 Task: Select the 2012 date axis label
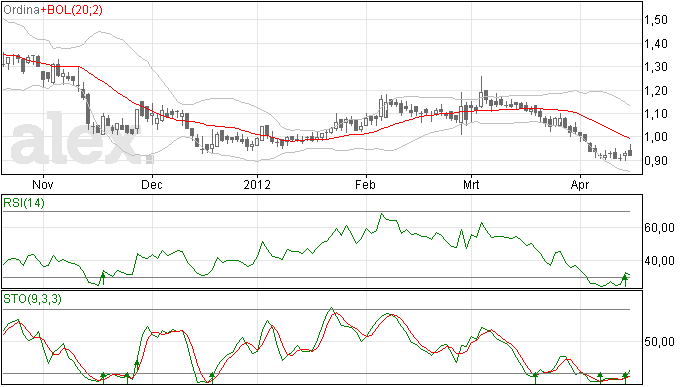(x=257, y=184)
